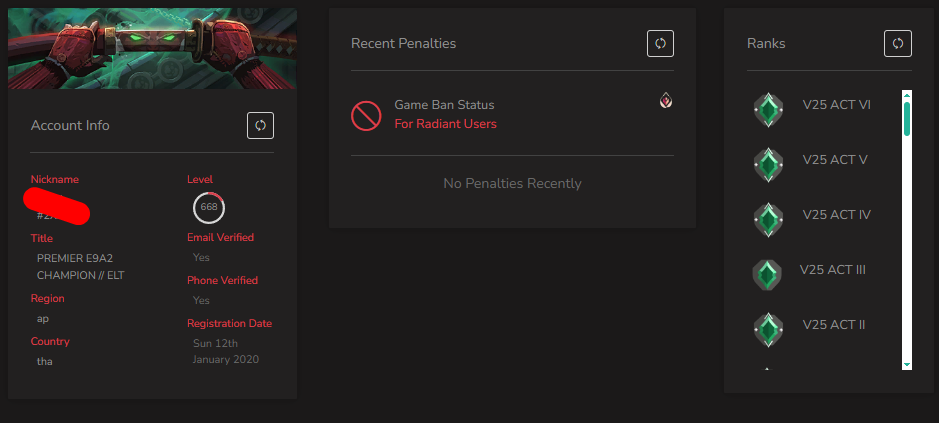
Task: Click the PREMIER E9A2 CHAMPION title text
Action: click(81, 267)
